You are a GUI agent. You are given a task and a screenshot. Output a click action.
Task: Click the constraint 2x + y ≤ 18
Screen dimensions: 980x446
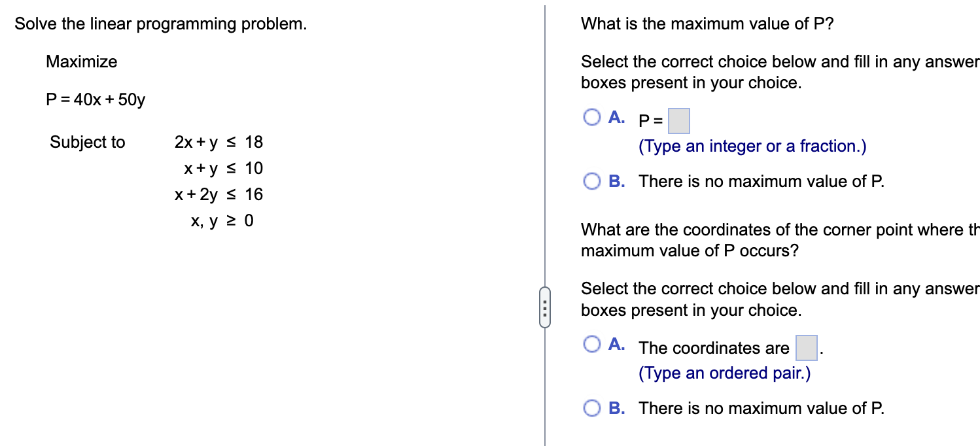(219, 142)
